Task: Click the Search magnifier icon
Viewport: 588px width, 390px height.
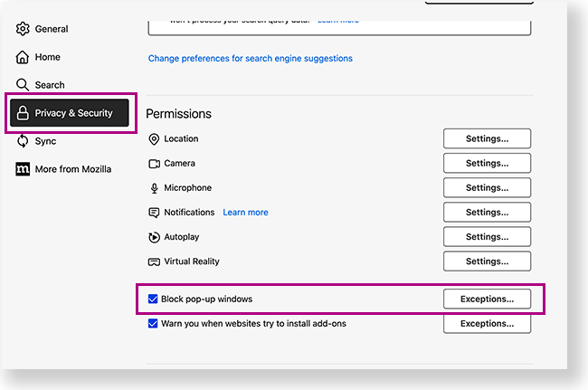Action: [x=23, y=85]
